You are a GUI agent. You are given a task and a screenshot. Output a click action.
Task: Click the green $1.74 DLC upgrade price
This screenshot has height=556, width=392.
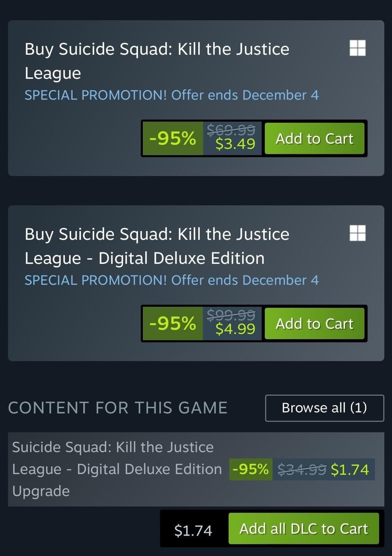[x=349, y=470]
